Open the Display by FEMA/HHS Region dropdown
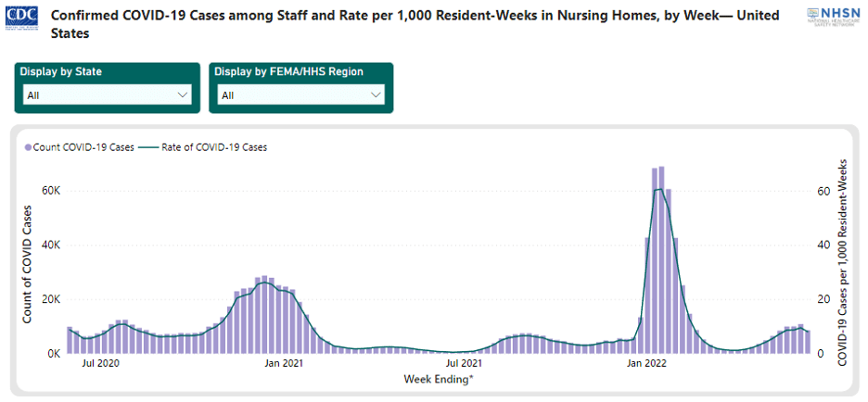Viewport: 868px width, 402px height. pyautogui.click(x=300, y=94)
